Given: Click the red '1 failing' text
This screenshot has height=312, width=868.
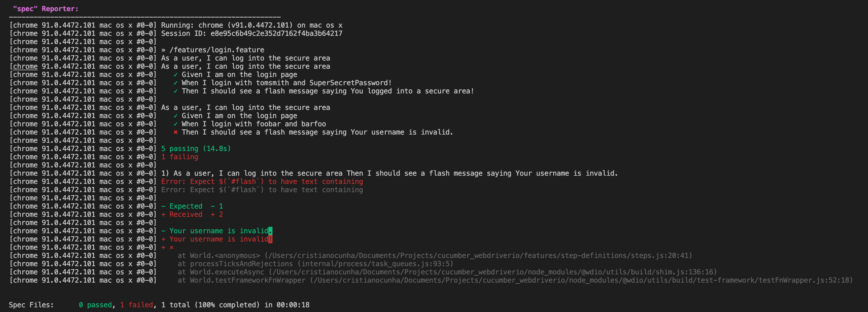Looking at the screenshot, I should point(179,157).
